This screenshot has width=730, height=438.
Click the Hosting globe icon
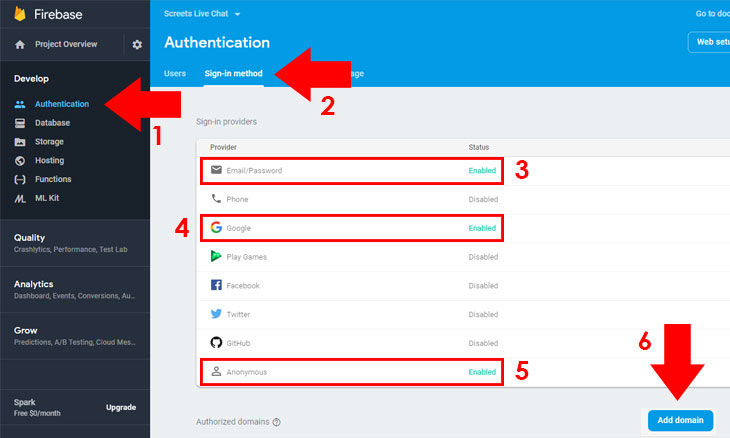[x=20, y=161]
